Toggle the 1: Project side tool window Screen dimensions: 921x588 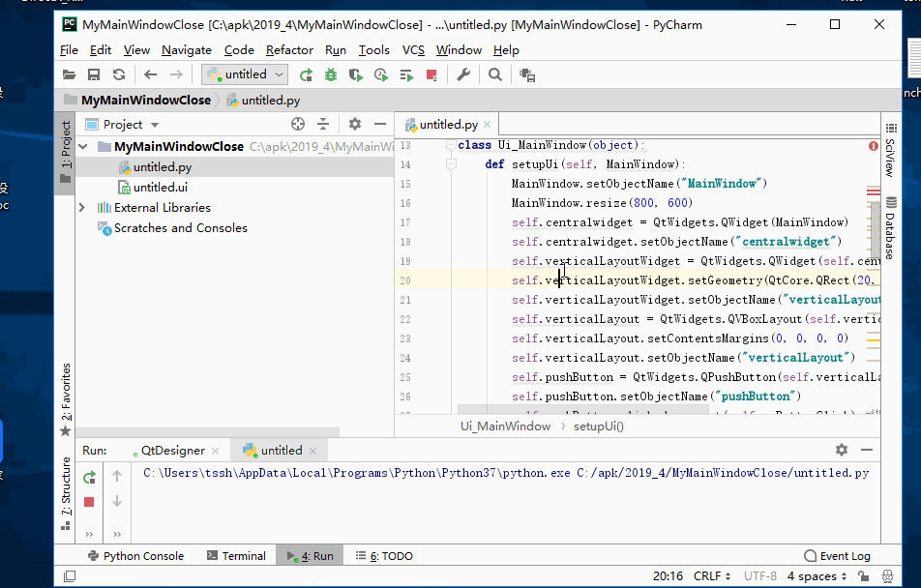pyautogui.click(x=66, y=145)
